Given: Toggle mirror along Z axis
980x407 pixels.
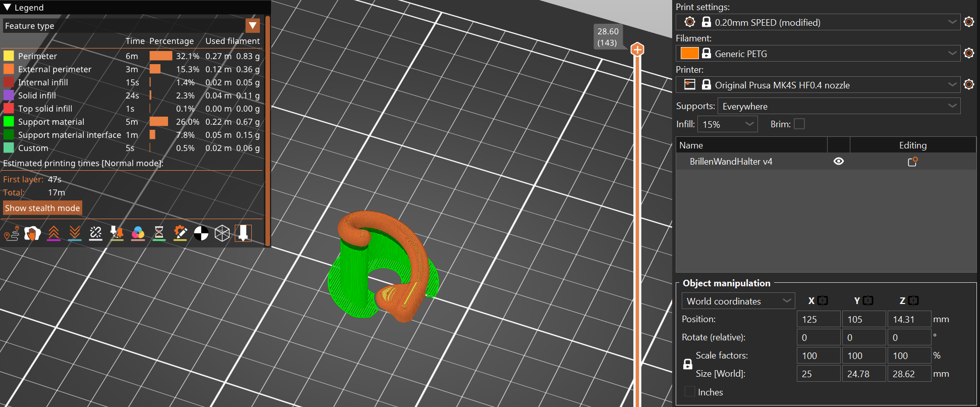Looking at the screenshot, I should [913, 300].
